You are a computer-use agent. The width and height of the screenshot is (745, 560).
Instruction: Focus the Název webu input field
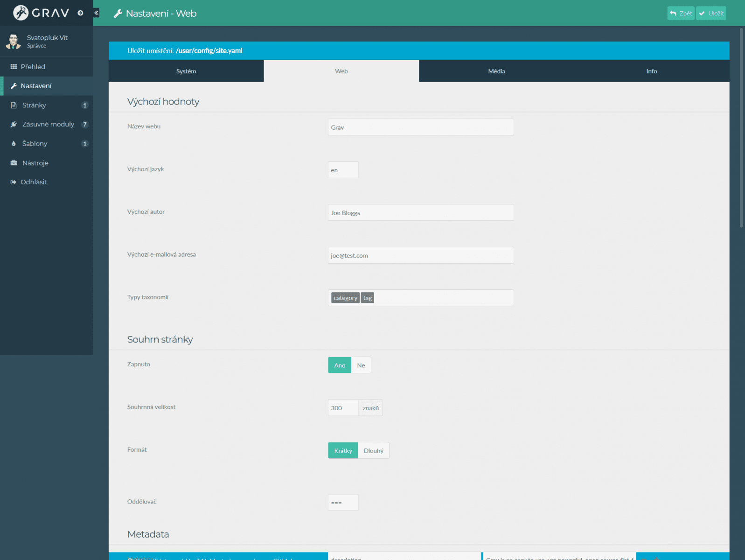click(x=421, y=127)
